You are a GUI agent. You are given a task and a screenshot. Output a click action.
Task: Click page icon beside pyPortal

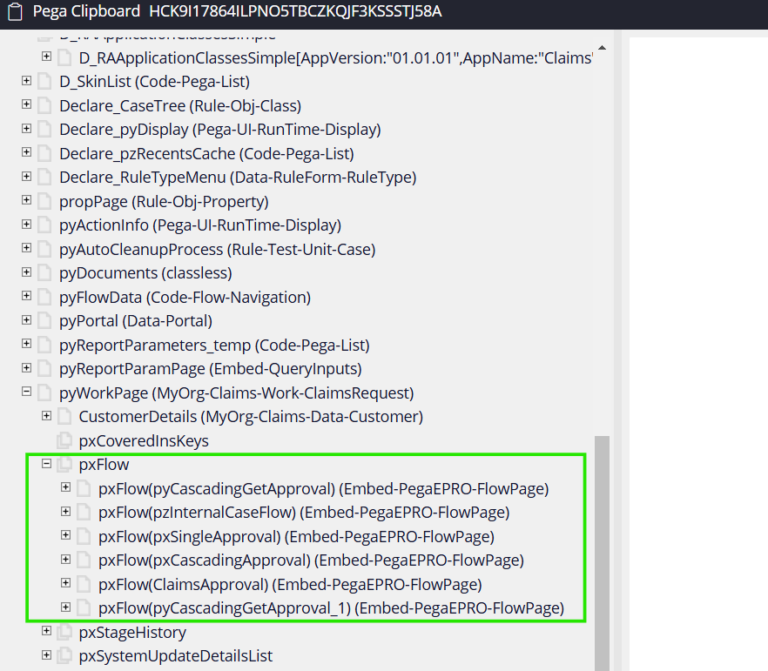45,321
